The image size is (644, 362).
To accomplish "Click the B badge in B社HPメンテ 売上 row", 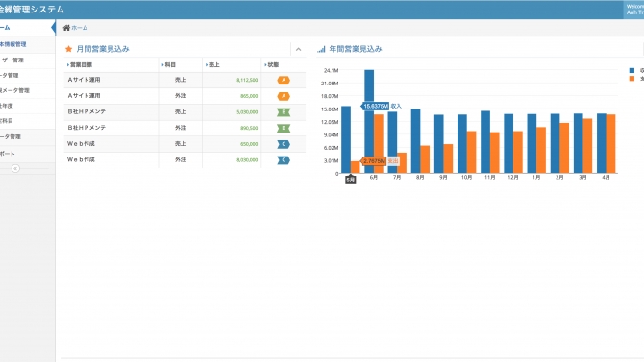I will (284, 112).
